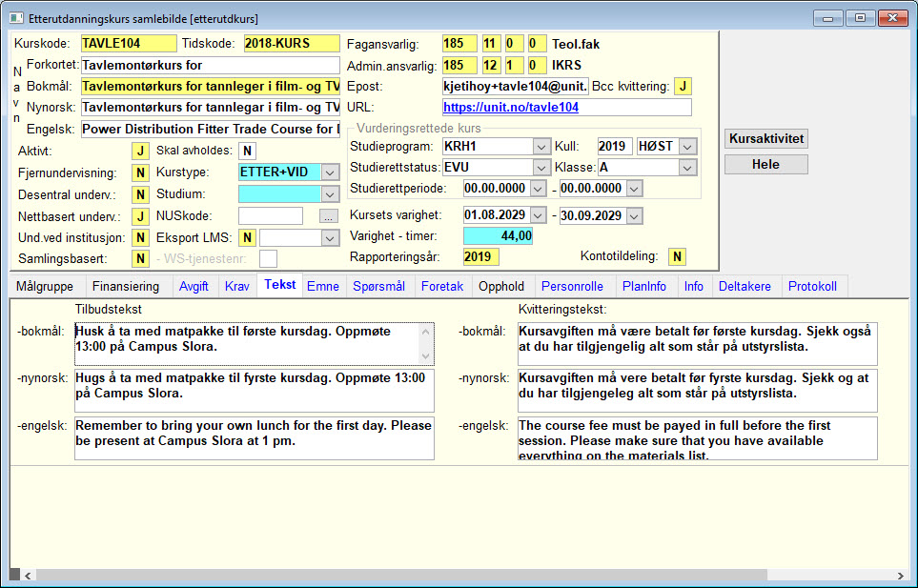Toggle the Nettbasert underv. J field
Viewport: 918px width, 588px height.
(x=140, y=216)
